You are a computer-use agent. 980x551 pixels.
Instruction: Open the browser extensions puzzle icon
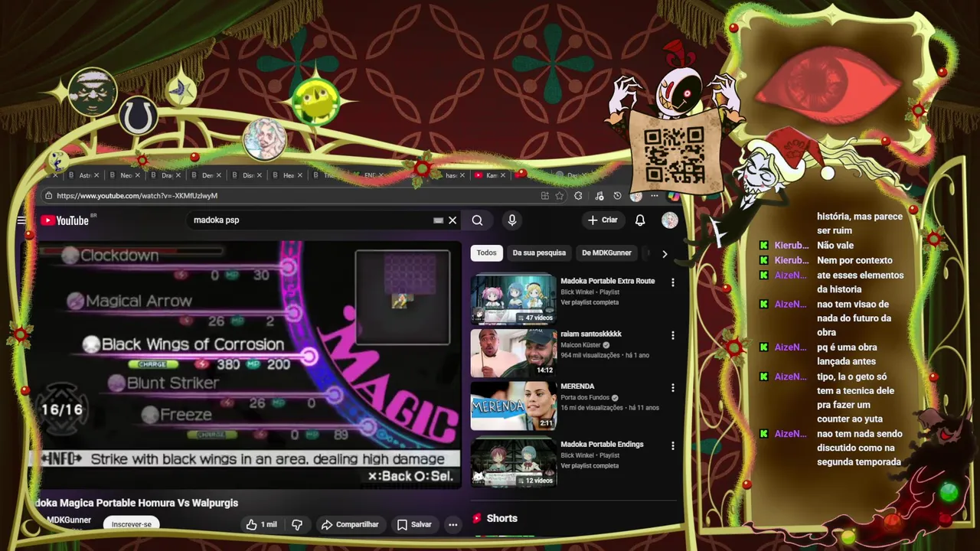tap(578, 196)
